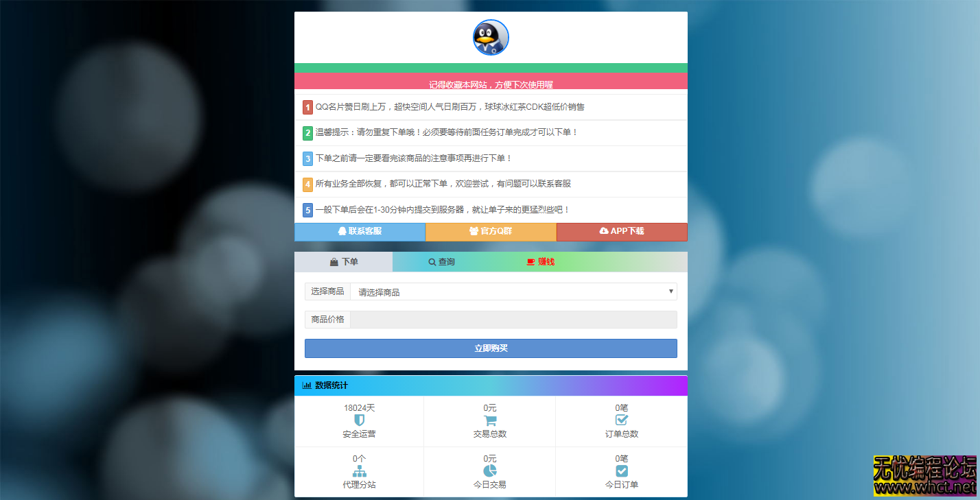Click the shield icon above 安全运营
This screenshot has width=980, height=500.
(359, 420)
